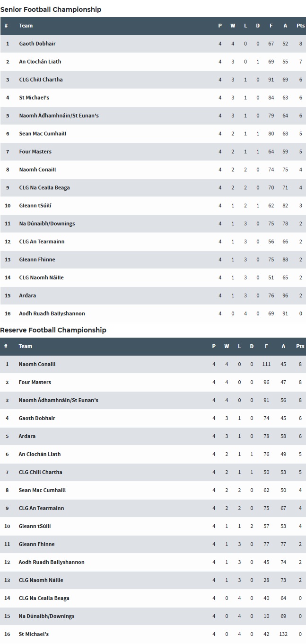Screen dimensions: 306x644
Task: Select St Michael's in the Senior Championship table
Action: tap(34, 98)
